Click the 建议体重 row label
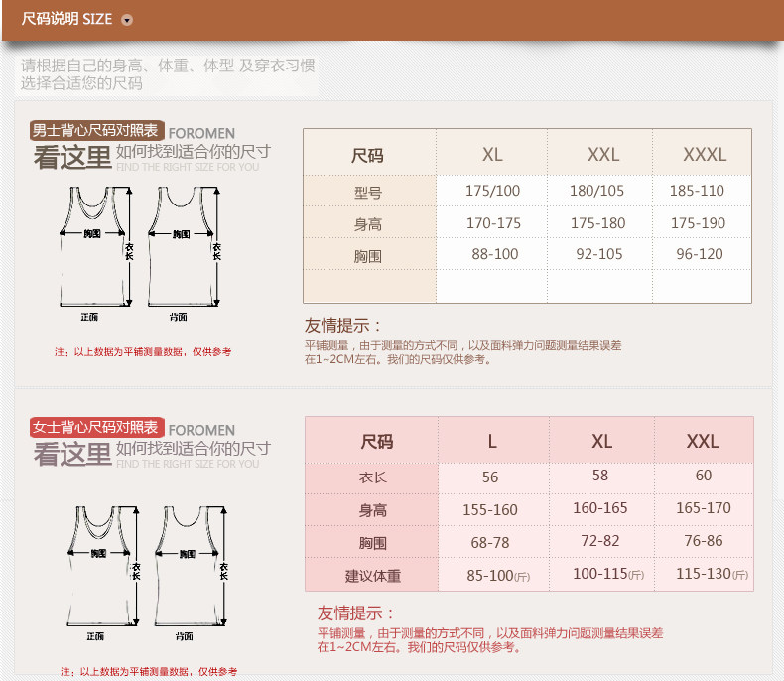784x681 pixels. [372, 576]
